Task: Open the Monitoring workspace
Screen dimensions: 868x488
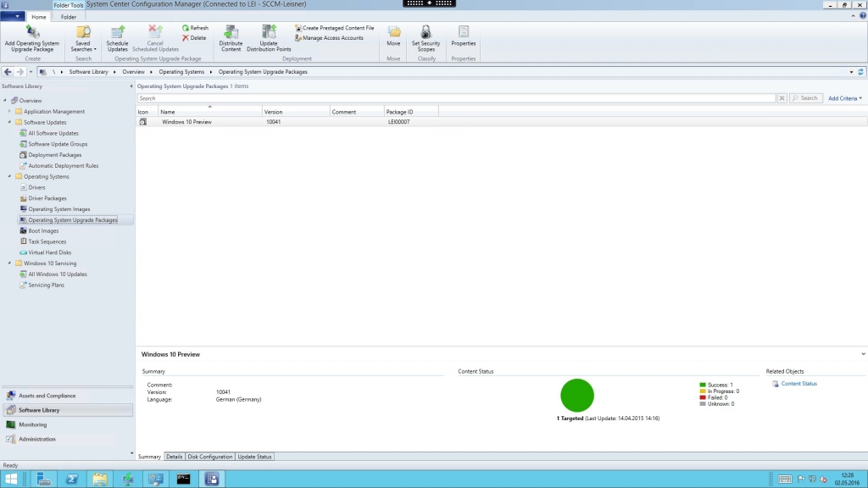Action: [68, 424]
